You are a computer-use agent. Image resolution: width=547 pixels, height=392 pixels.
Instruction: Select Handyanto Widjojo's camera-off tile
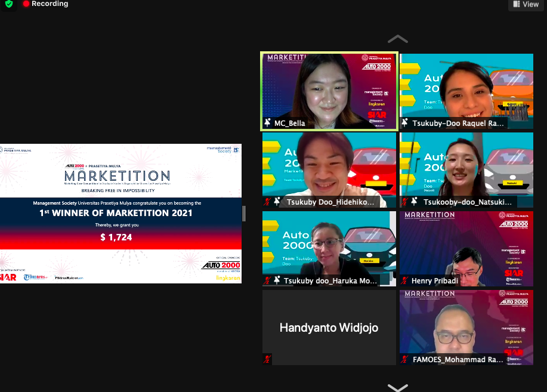click(x=329, y=328)
